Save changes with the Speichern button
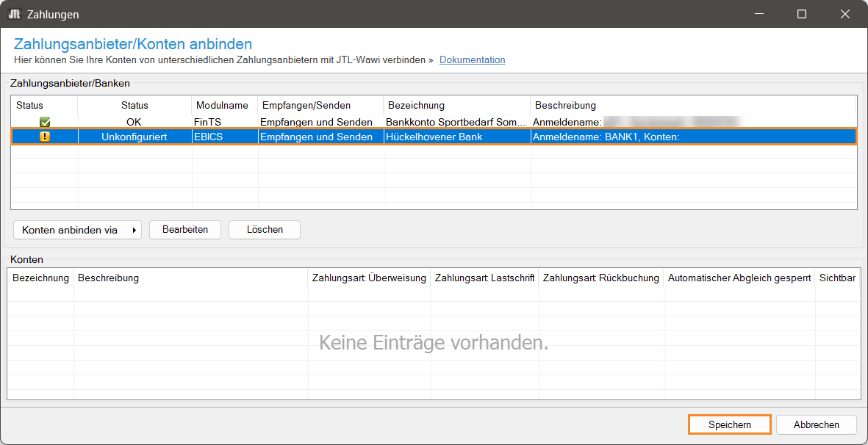The image size is (868, 445). click(x=729, y=424)
